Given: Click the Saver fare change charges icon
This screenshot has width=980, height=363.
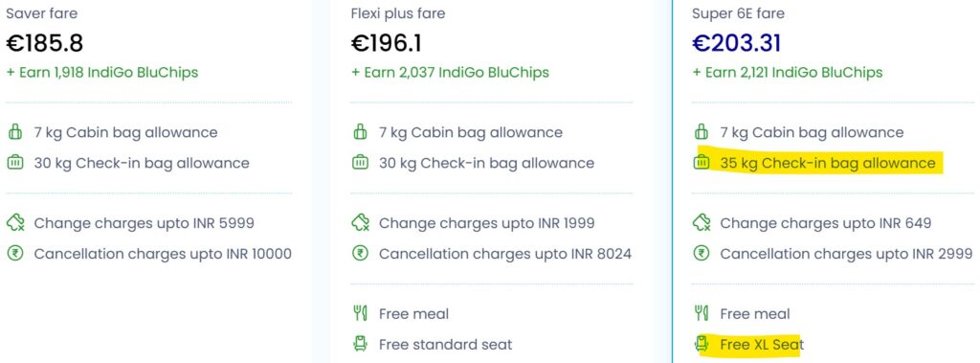Looking at the screenshot, I should click(x=15, y=223).
